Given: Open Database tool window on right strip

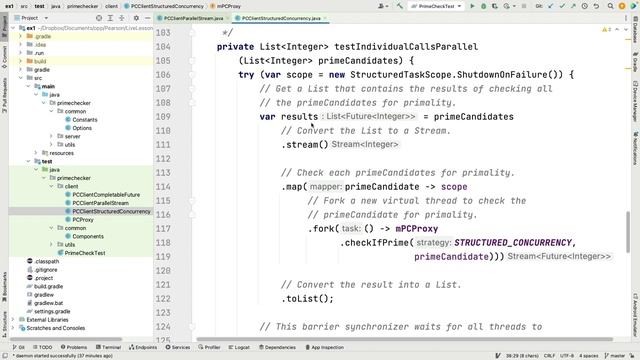Looking at the screenshot, I should tap(636, 29).
